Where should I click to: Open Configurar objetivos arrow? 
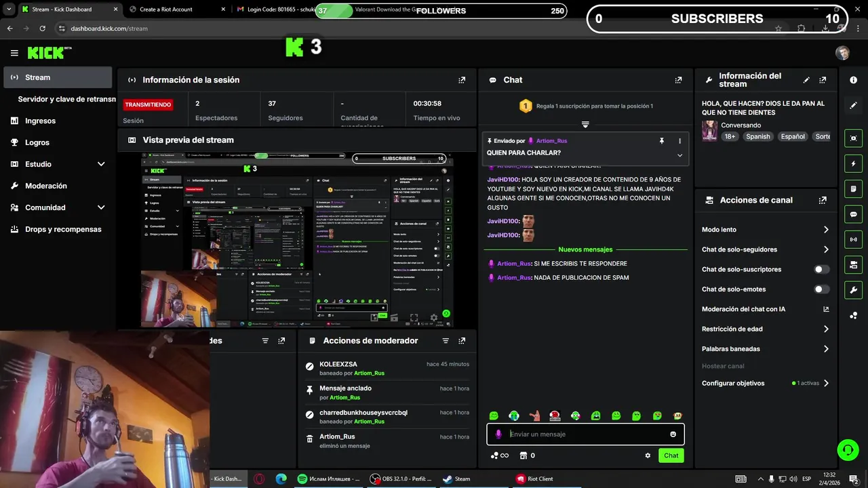point(826,383)
